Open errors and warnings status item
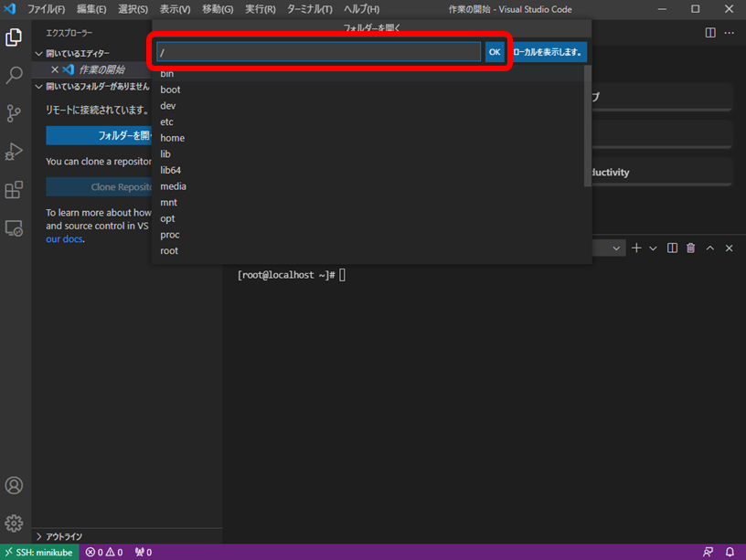 coord(104,552)
